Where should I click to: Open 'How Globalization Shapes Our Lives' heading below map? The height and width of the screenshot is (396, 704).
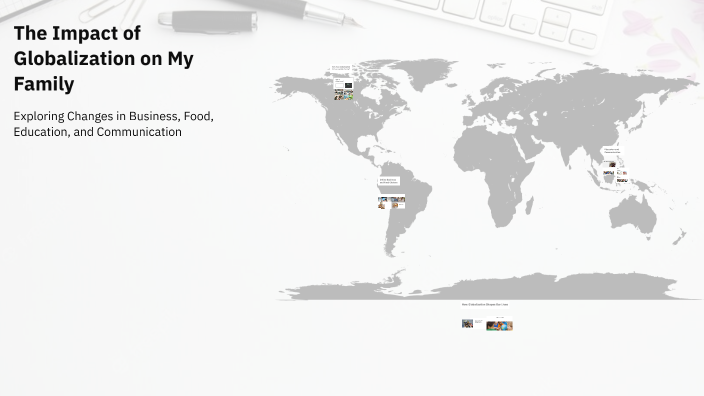coord(485,304)
